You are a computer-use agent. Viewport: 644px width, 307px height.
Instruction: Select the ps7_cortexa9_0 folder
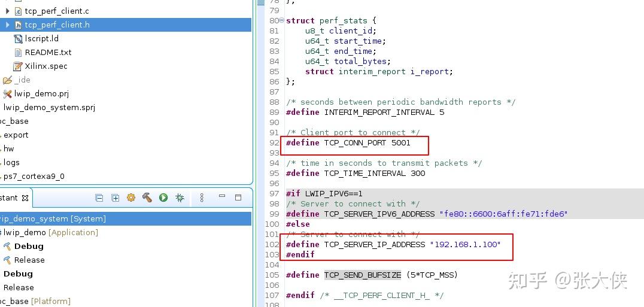pos(34,177)
